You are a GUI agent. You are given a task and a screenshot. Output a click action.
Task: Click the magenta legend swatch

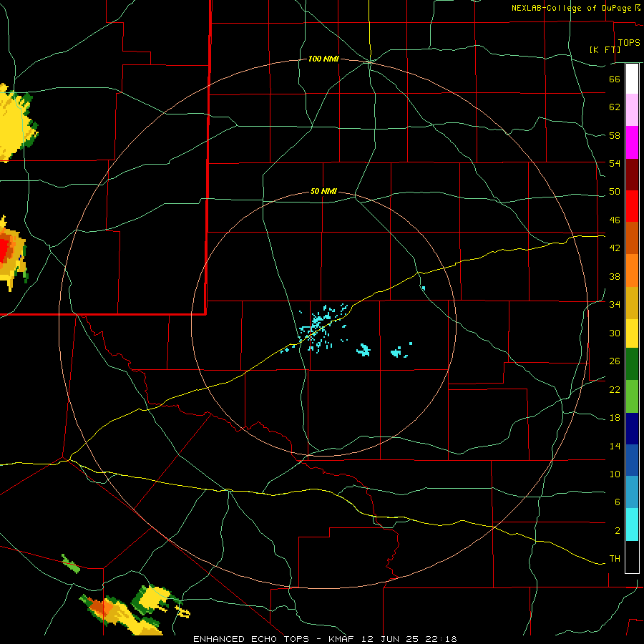tap(632, 142)
